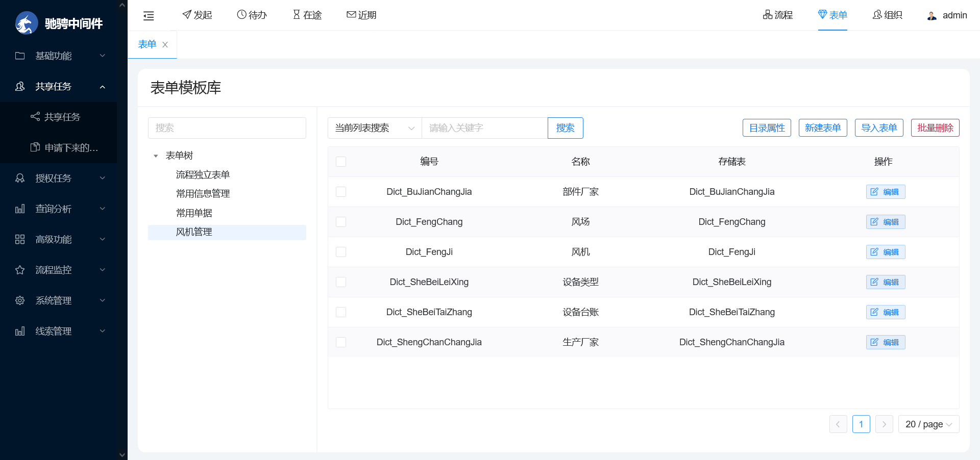Screen dimensions: 980x460
Task: Click the sidebar collapse hamburger icon
Action: coord(149,16)
